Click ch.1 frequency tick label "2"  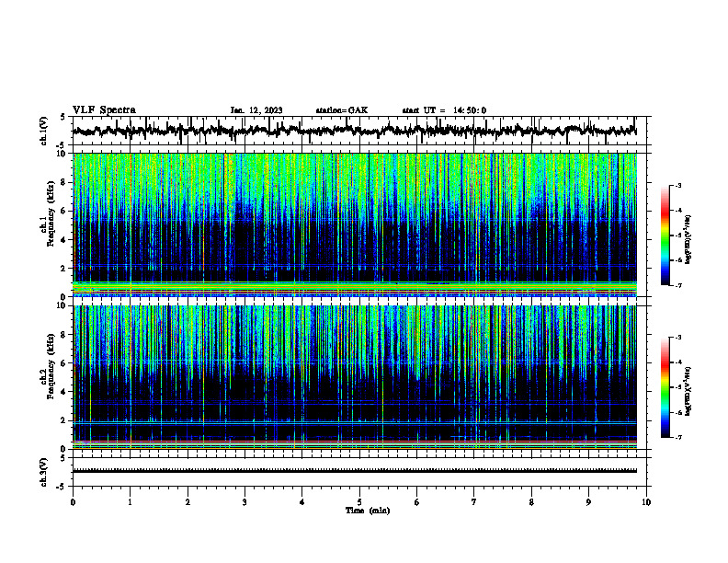[x=64, y=269]
